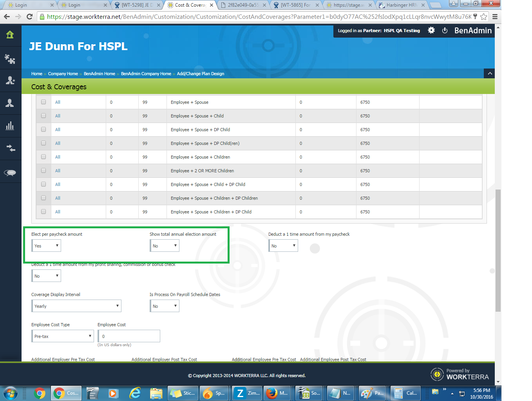Click the chat bubble sidebar icon
This screenshot has width=532, height=401.
click(x=10, y=173)
